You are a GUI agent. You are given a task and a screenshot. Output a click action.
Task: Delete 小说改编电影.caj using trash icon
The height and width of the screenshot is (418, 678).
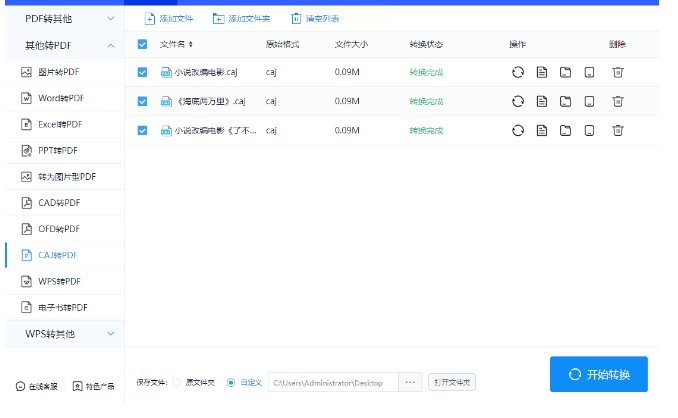(x=617, y=72)
